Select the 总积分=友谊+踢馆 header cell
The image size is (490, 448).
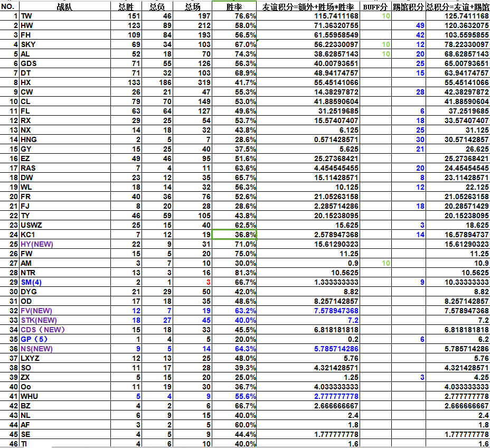pyautogui.click(x=458, y=6)
